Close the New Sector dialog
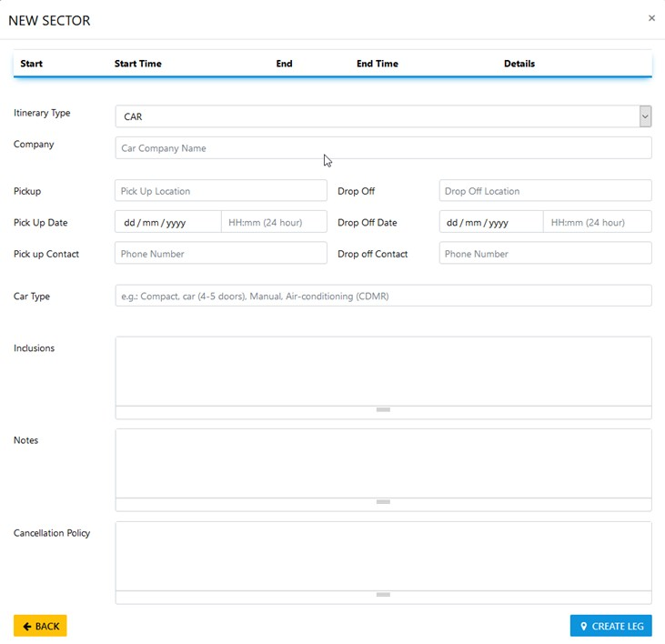 click(651, 18)
